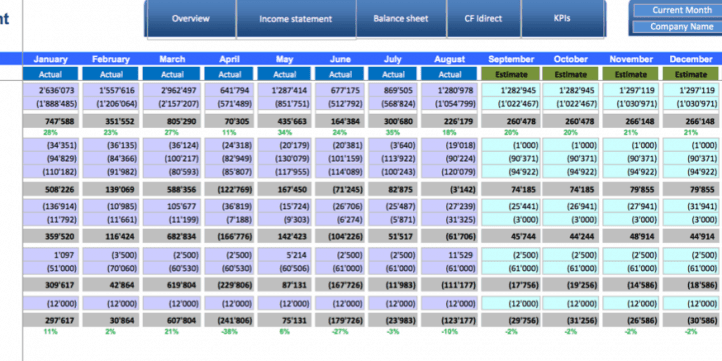Click cell (1'888'485) in January
Screen dimensions: 722x361
51,104
